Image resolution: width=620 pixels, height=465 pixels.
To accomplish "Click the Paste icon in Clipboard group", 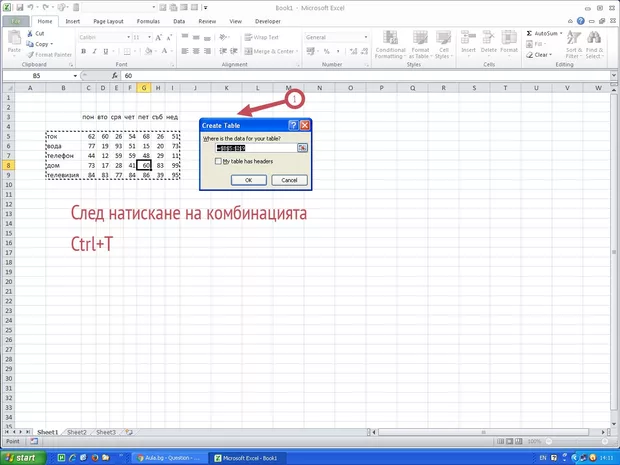I will click(13, 41).
